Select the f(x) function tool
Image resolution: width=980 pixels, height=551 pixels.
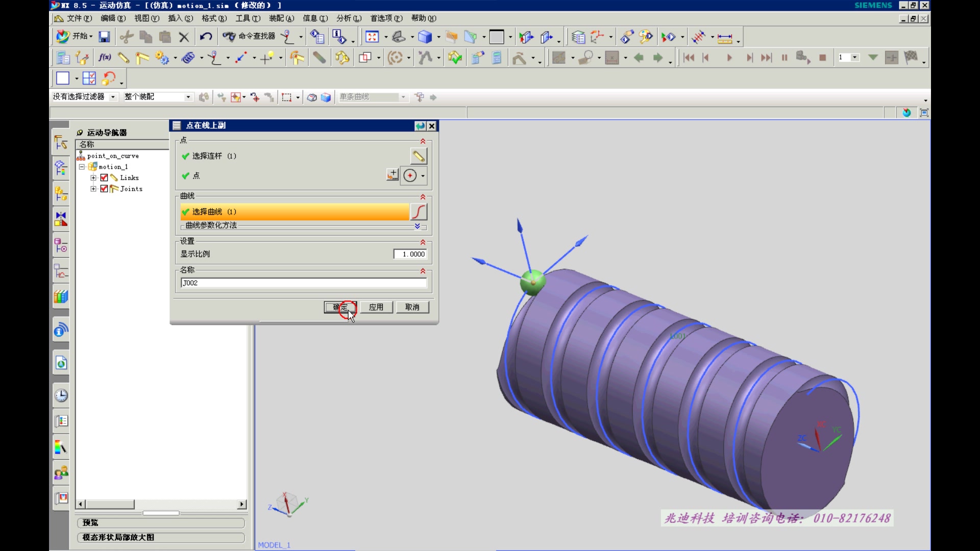(105, 58)
